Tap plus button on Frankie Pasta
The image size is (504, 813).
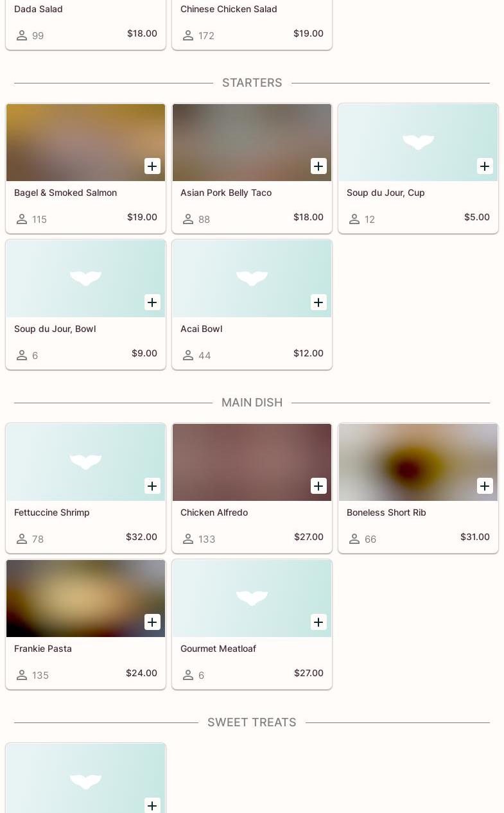(x=152, y=622)
